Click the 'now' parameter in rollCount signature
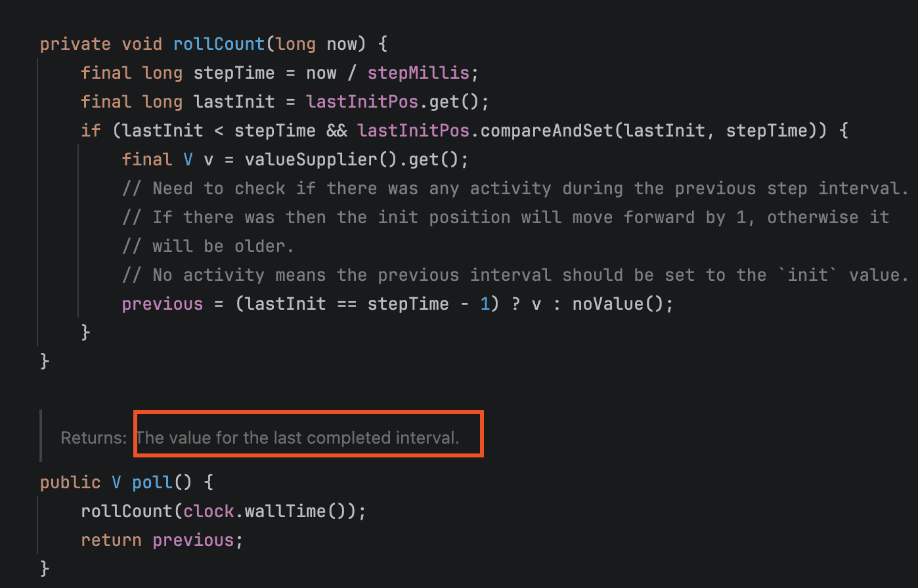 pyautogui.click(x=341, y=44)
